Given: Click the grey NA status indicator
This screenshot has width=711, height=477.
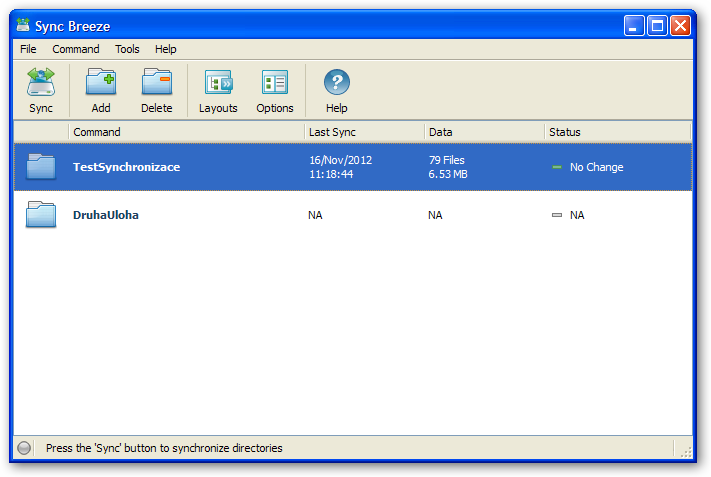Looking at the screenshot, I should pos(557,215).
